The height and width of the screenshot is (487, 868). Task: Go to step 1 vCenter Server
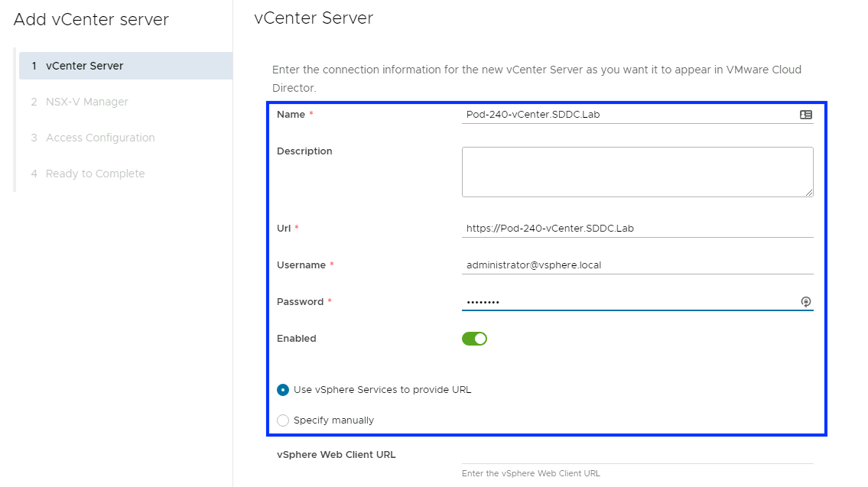click(x=84, y=66)
